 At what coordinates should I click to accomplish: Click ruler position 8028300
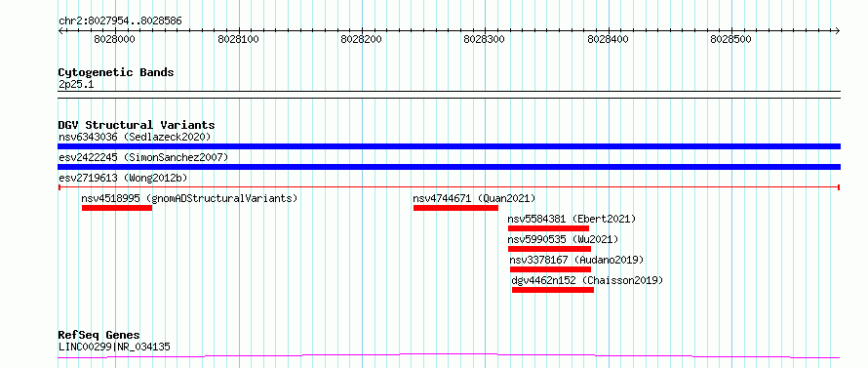(x=485, y=39)
